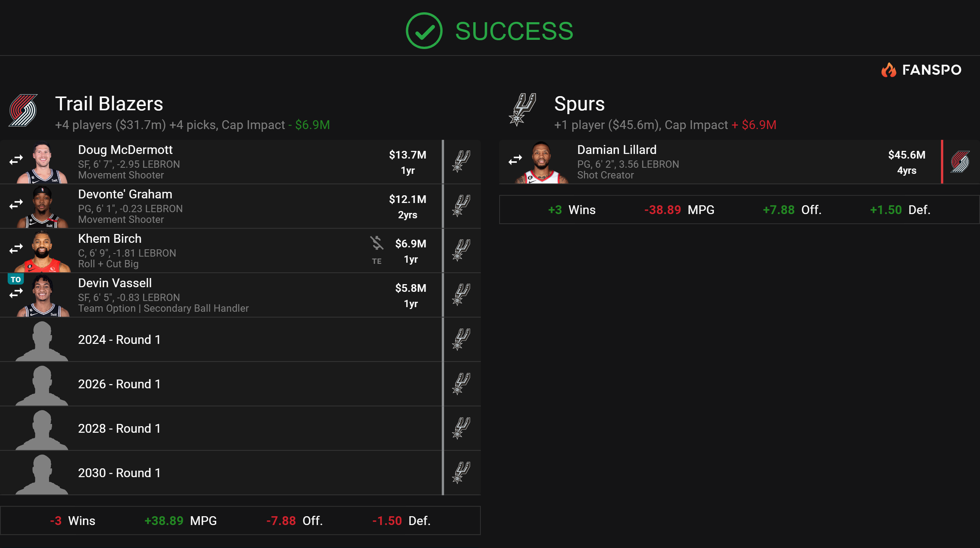Click the green success checkmark icon
The width and height of the screenshot is (980, 548).
point(424,31)
